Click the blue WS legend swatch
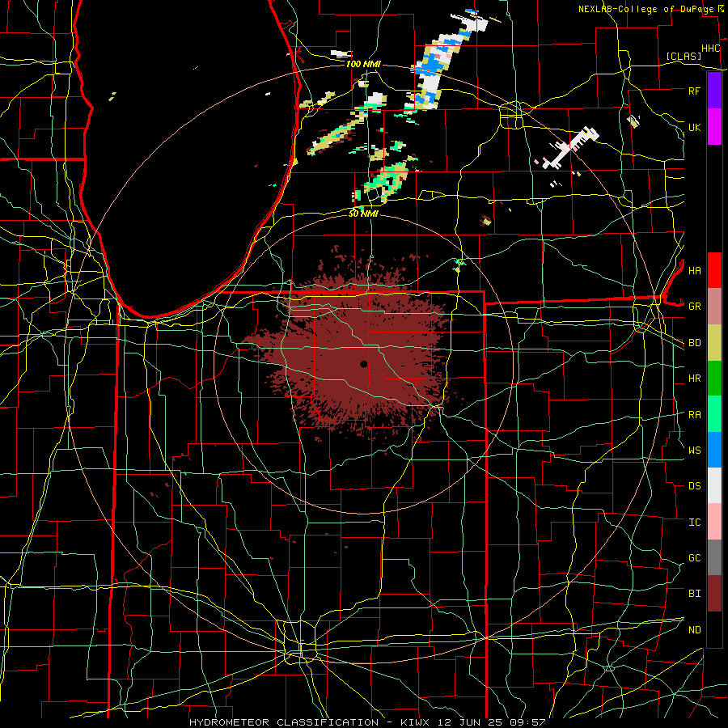The height and width of the screenshot is (728, 728). [x=714, y=450]
